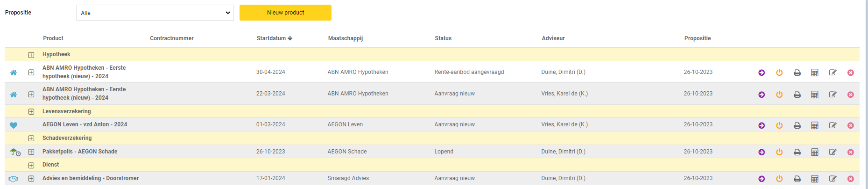868x189 pixels.
Task: Expand the Schadeverzekering group
Action: coord(31,138)
